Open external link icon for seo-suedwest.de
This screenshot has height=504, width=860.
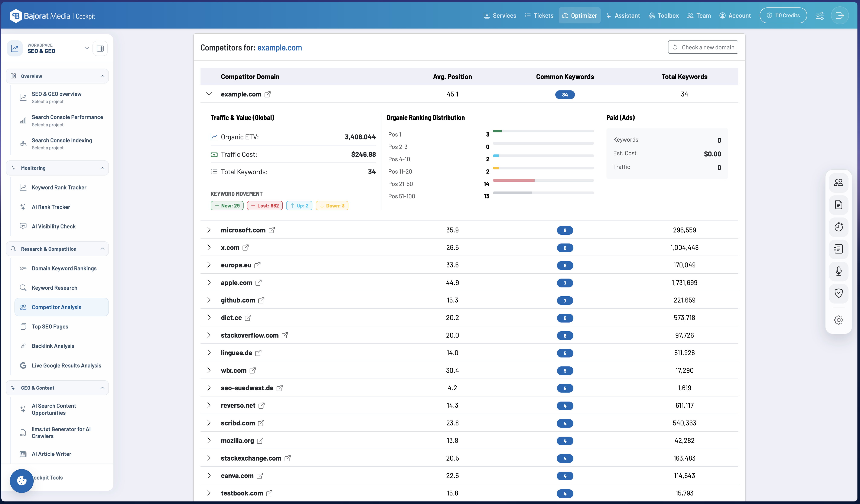[x=280, y=388]
